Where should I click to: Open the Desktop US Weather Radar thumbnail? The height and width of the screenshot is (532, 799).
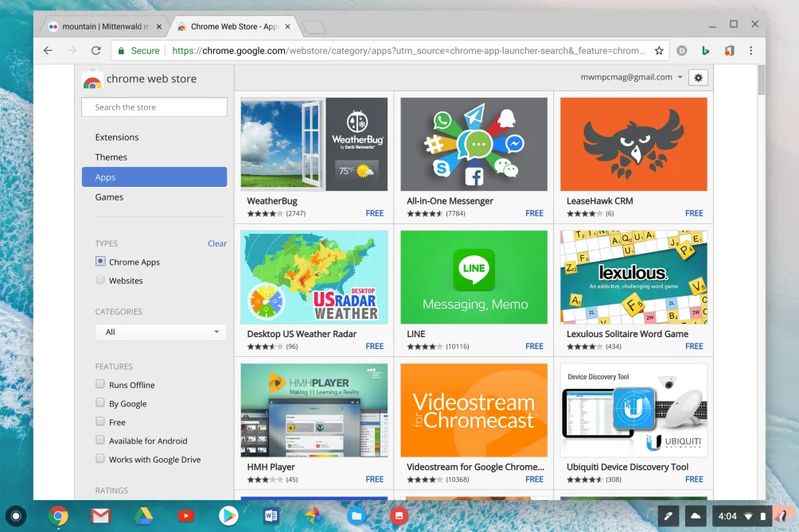coord(314,277)
